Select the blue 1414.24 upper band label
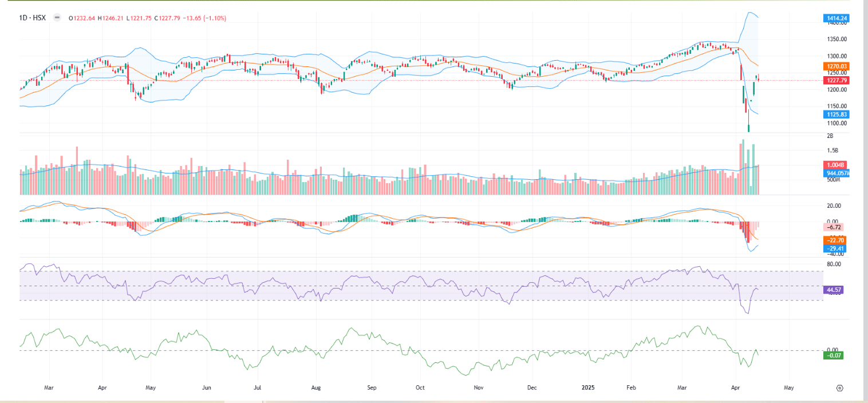The height and width of the screenshot is (403, 868). click(837, 18)
